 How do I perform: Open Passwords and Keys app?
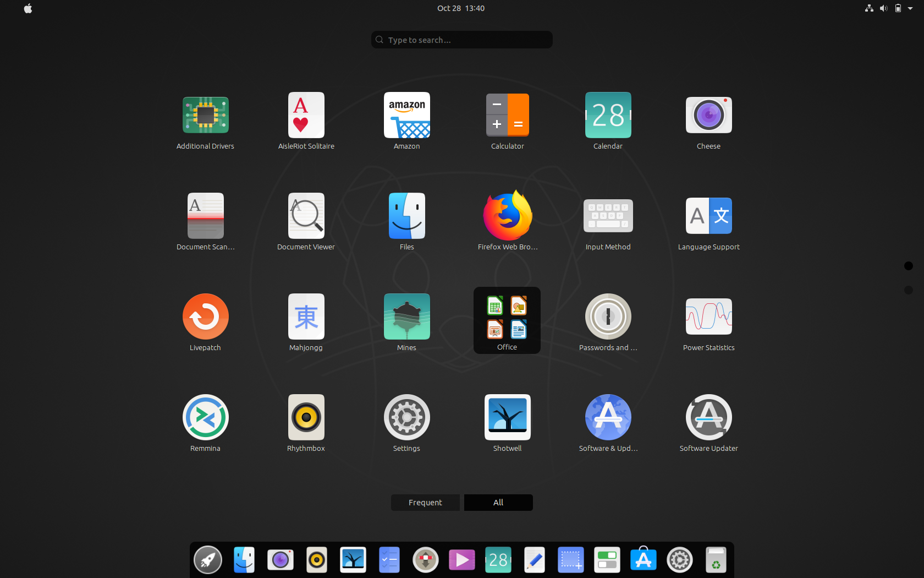pos(608,317)
